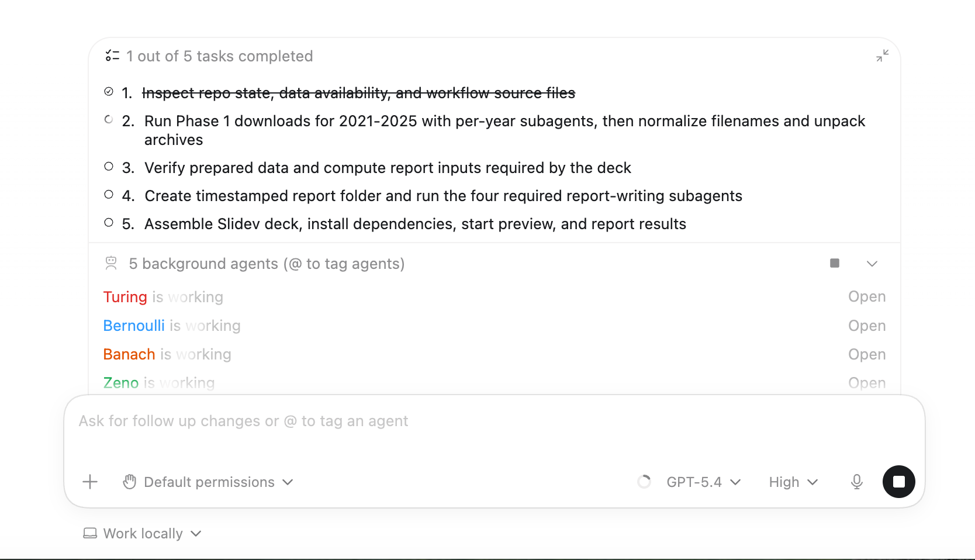The width and height of the screenshot is (975, 560).
Task: Click the laptop icon beside Work locally
Action: pos(91,533)
